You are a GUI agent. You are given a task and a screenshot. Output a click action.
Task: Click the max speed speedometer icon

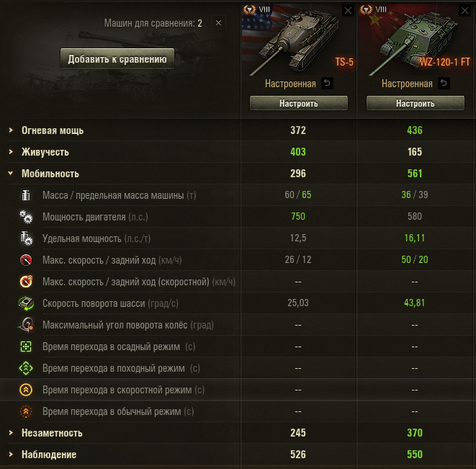(x=26, y=260)
